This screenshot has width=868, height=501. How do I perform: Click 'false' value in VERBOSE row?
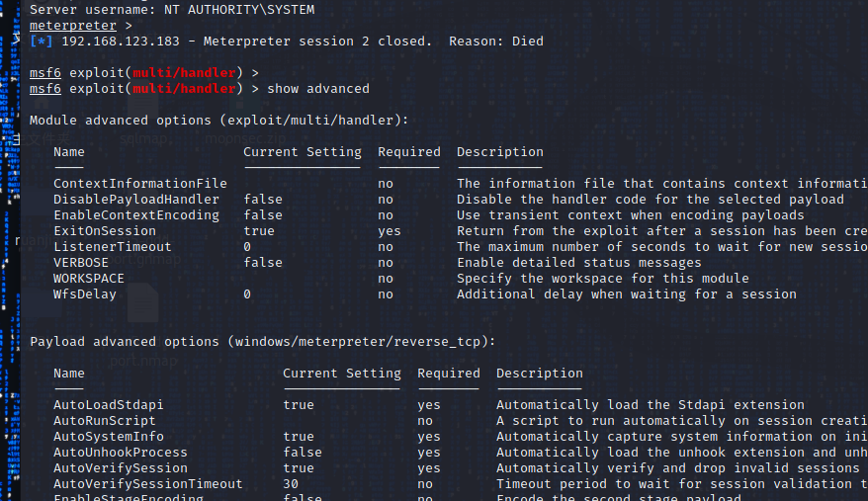point(263,263)
